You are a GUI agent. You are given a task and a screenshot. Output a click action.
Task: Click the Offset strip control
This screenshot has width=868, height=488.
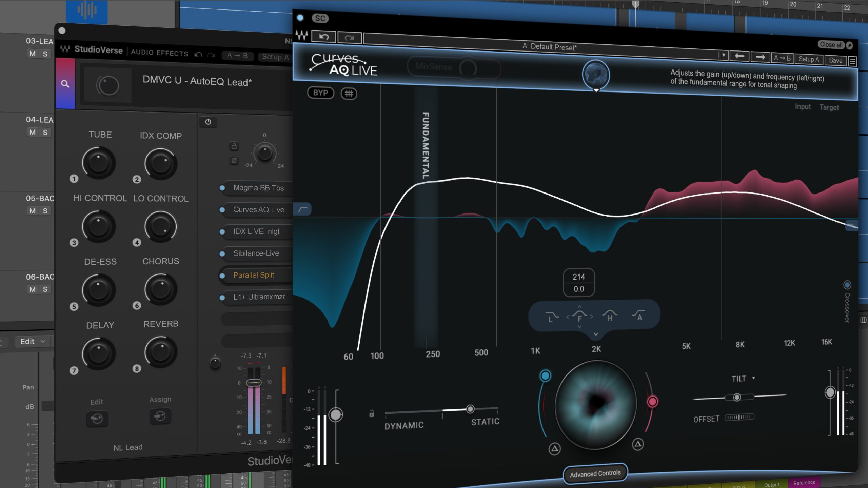tap(739, 417)
